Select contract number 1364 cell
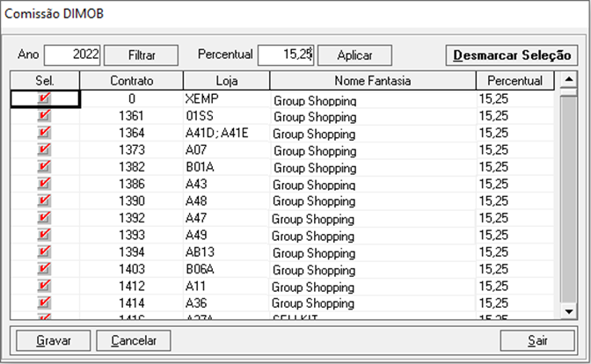Screen dimensions: 591x364 pyautogui.click(x=132, y=133)
